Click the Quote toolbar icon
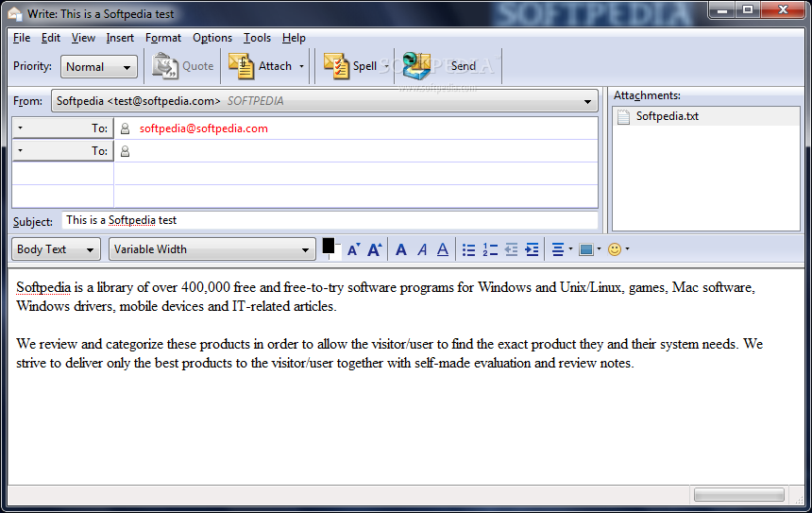Image resolution: width=812 pixels, height=513 pixels. 164,66
